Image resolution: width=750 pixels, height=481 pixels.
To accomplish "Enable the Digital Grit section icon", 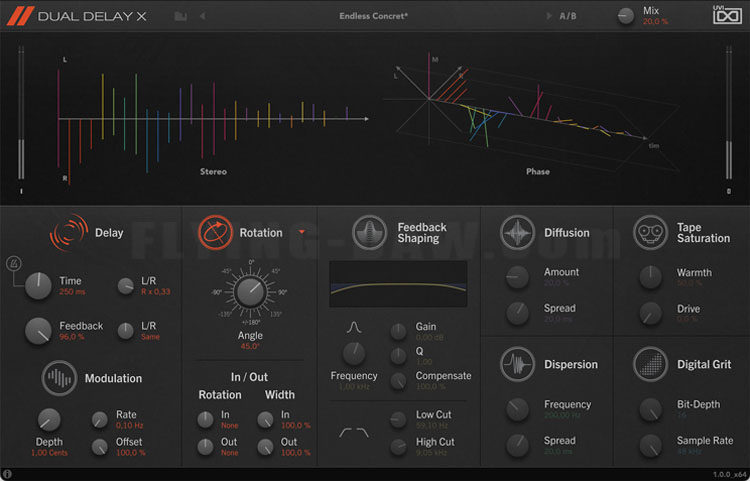I will click(650, 364).
